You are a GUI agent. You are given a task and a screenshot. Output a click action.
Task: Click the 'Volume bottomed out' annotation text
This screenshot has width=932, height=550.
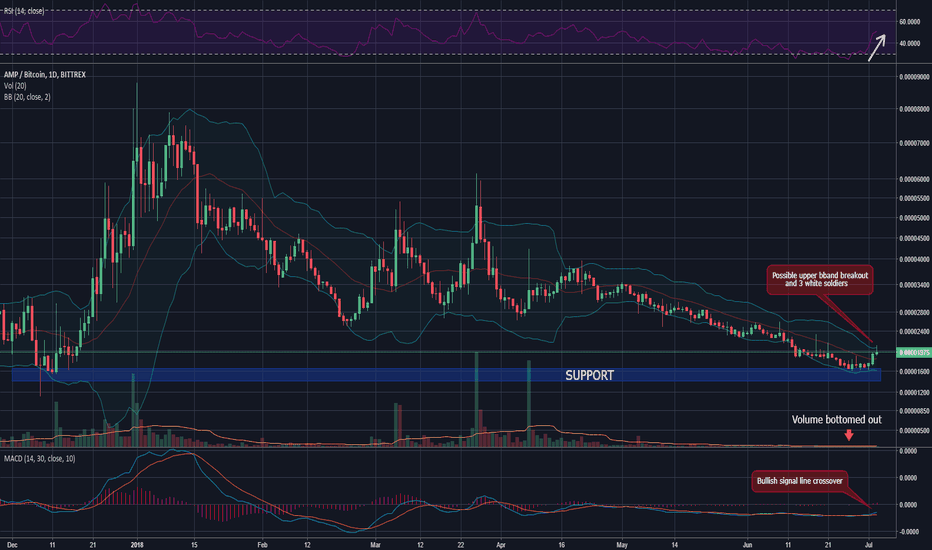[x=836, y=419]
